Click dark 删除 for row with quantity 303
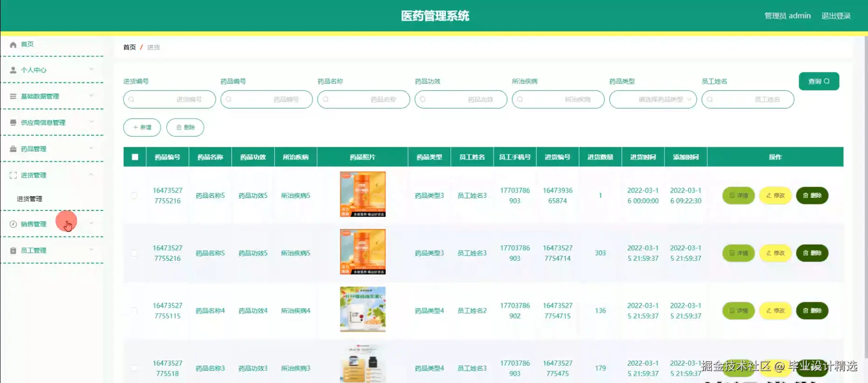The width and height of the screenshot is (868, 383). pyautogui.click(x=812, y=253)
